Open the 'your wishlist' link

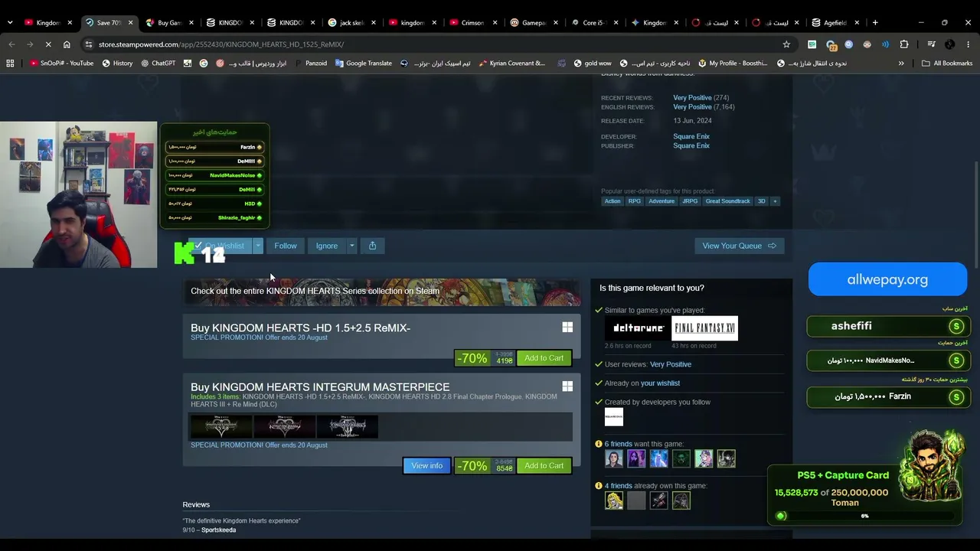[x=660, y=383]
